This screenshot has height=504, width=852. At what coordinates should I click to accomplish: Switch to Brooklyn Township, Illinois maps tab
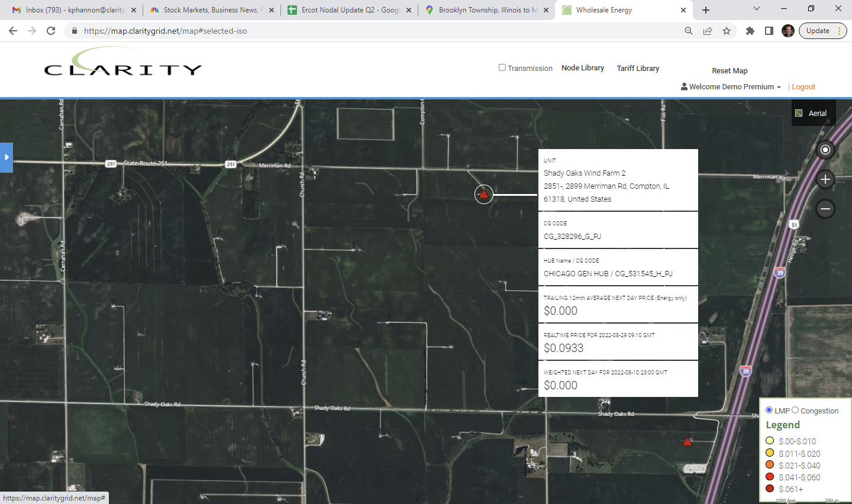pyautogui.click(x=486, y=10)
